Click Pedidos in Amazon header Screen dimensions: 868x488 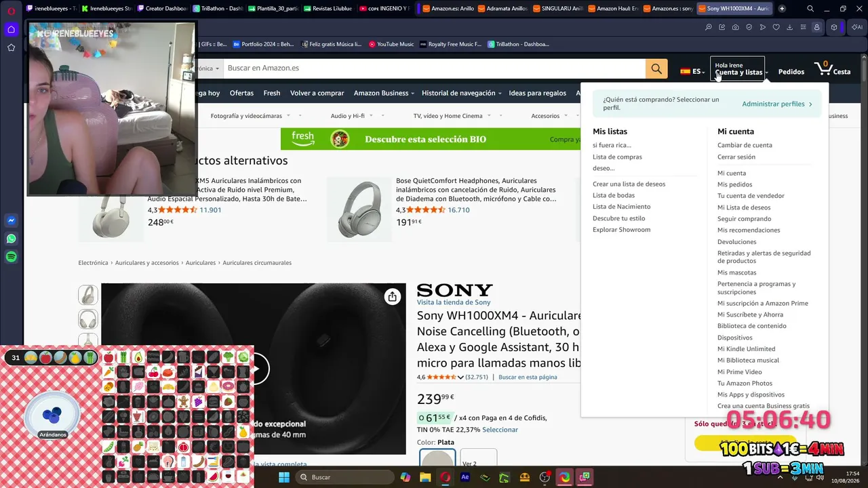coord(791,71)
